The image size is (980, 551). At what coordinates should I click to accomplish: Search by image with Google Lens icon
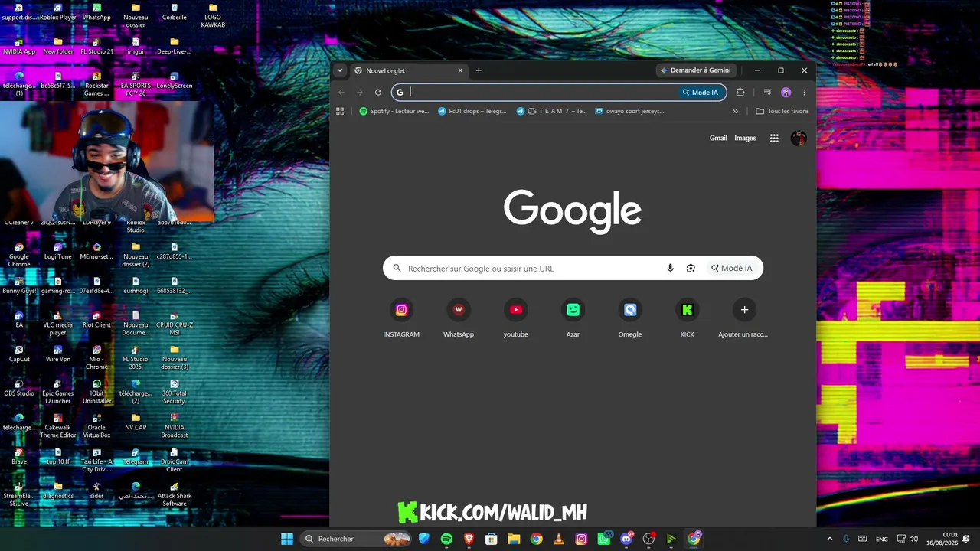[691, 268]
